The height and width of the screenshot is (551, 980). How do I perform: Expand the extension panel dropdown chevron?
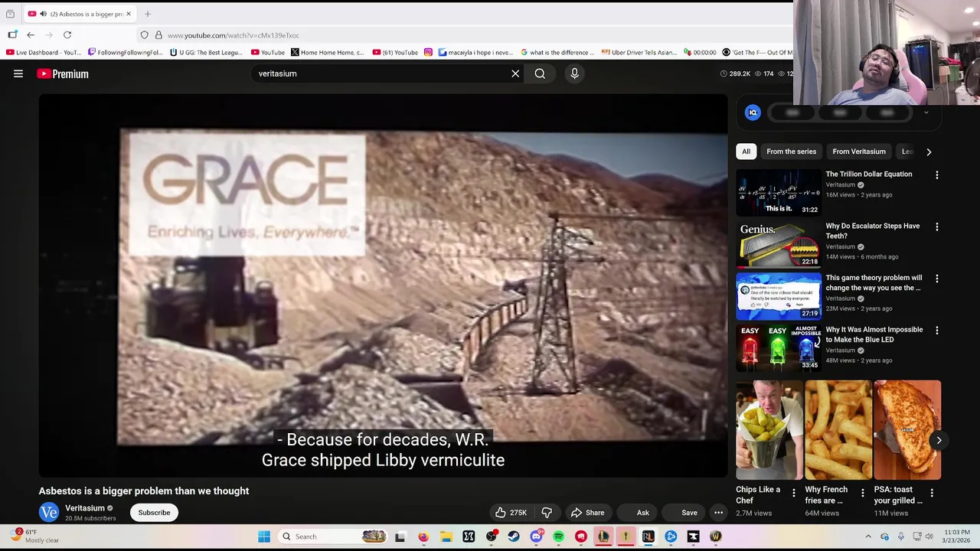(x=926, y=112)
